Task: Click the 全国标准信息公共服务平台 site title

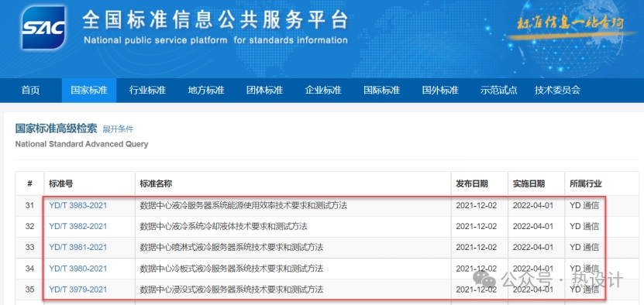Action: (215, 19)
